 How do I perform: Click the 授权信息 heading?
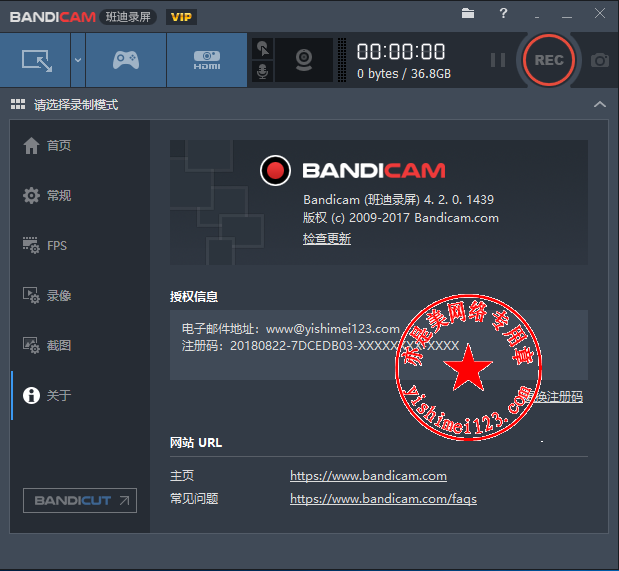click(x=194, y=297)
